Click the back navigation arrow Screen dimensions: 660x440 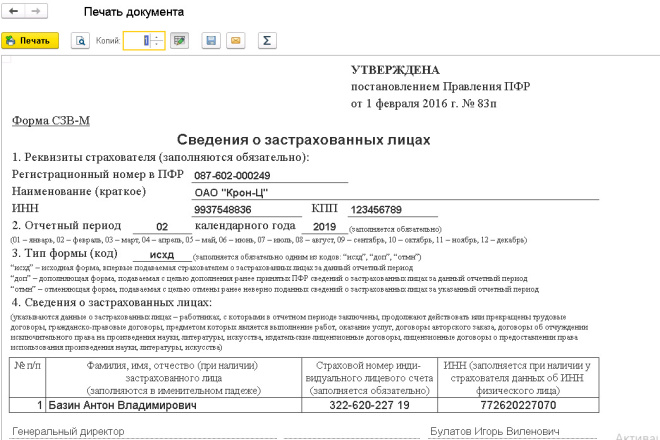pyautogui.click(x=14, y=11)
